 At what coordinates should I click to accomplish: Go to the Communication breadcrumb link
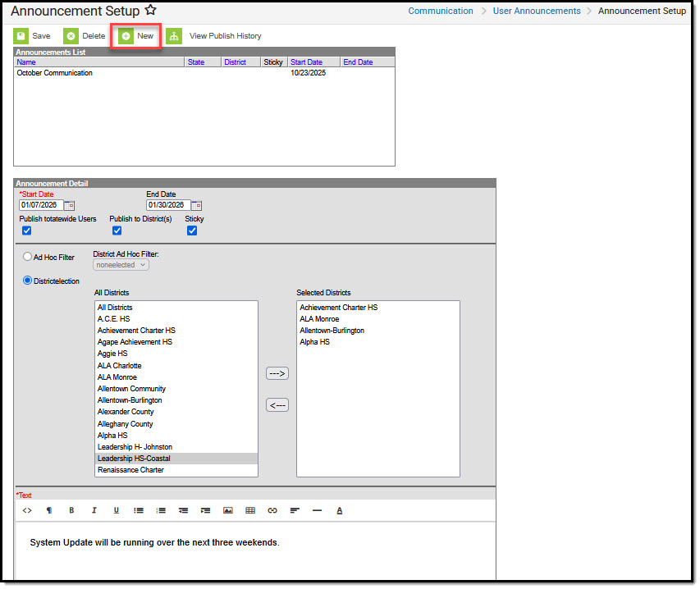(x=441, y=11)
